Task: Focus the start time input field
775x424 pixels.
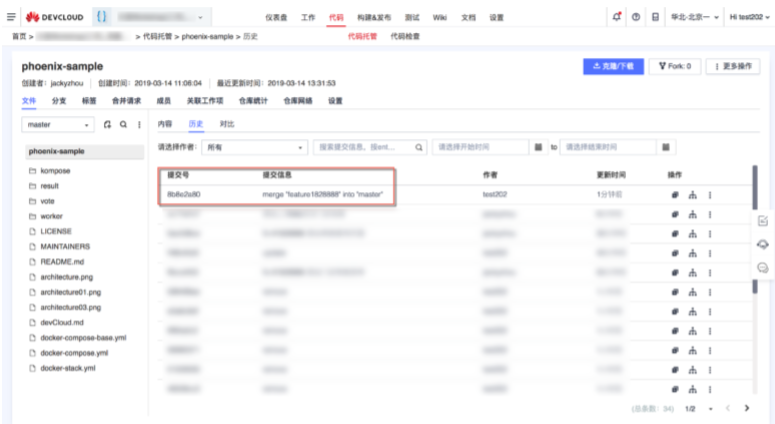Action: click(480, 147)
